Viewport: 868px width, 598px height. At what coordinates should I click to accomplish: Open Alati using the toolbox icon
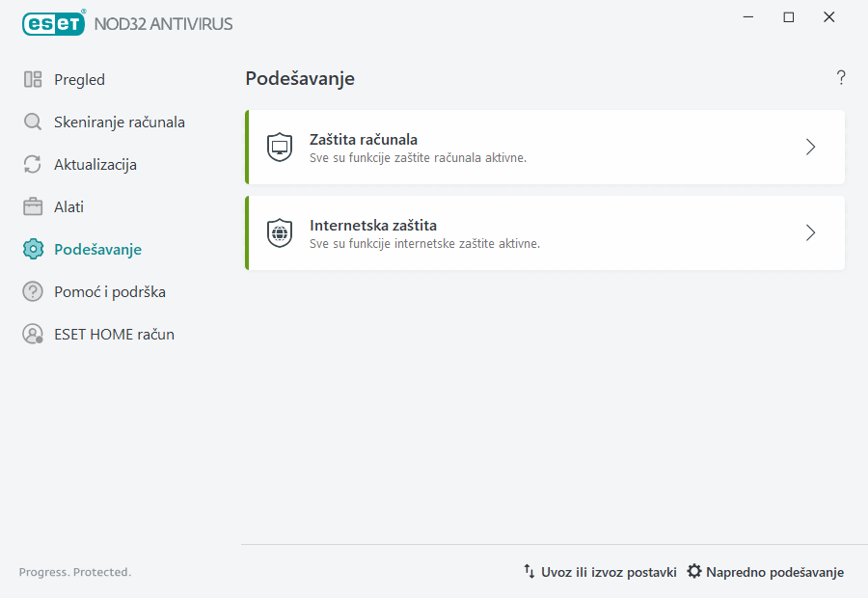click(x=33, y=206)
